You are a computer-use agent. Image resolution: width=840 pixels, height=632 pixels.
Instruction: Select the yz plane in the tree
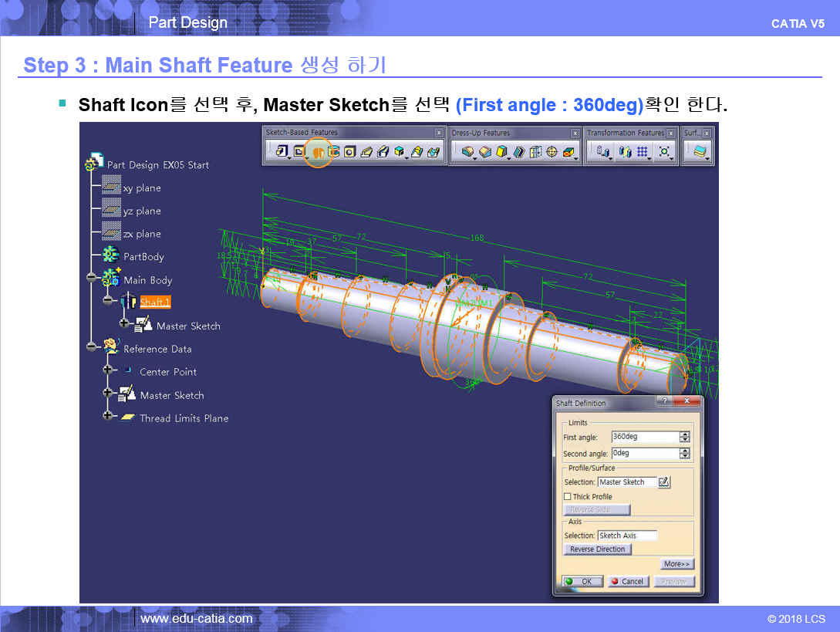pyautogui.click(x=142, y=211)
